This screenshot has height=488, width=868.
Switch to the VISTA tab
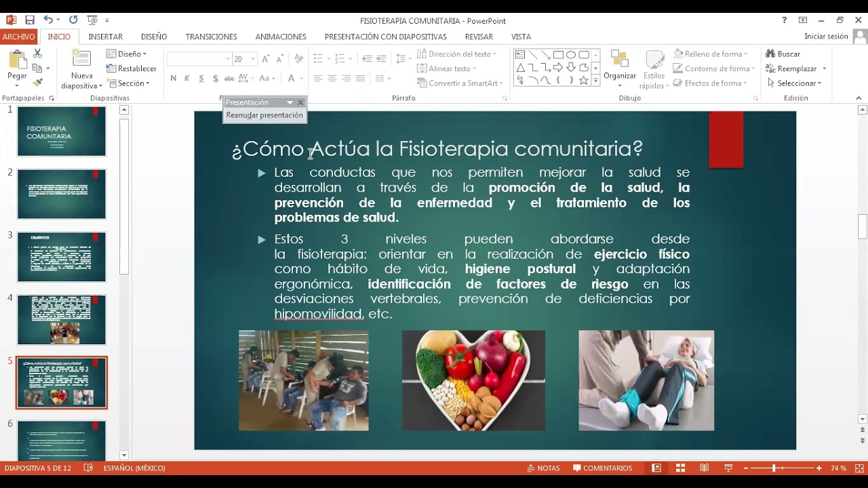tap(521, 37)
